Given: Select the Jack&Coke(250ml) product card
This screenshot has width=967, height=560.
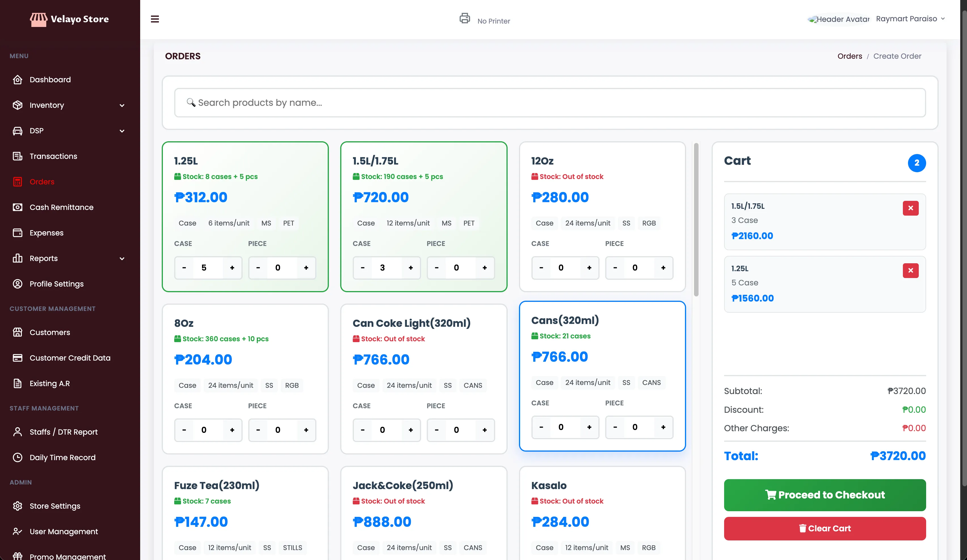Looking at the screenshot, I should [x=424, y=513].
